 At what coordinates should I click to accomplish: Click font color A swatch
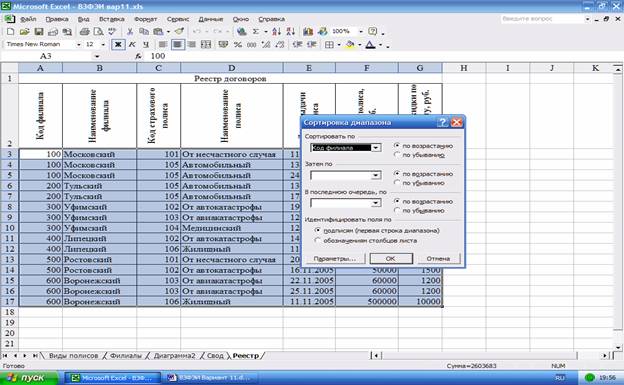click(x=370, y=45)
